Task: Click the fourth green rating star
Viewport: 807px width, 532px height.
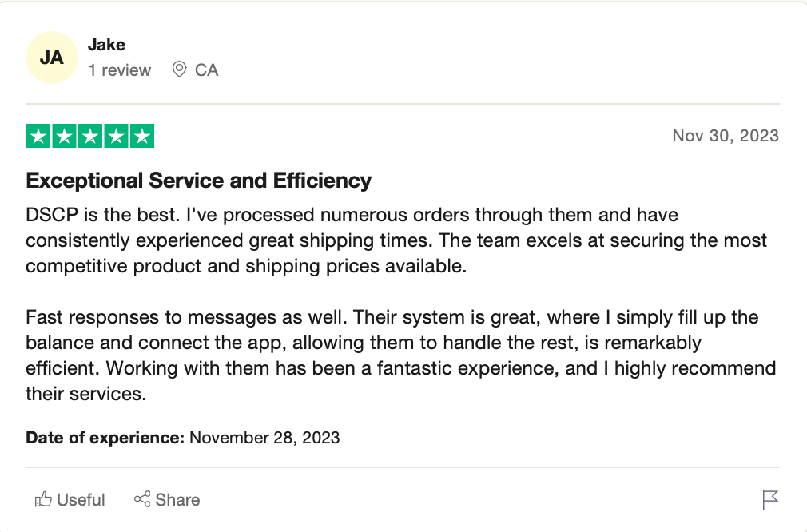Action: coord(116,137)
